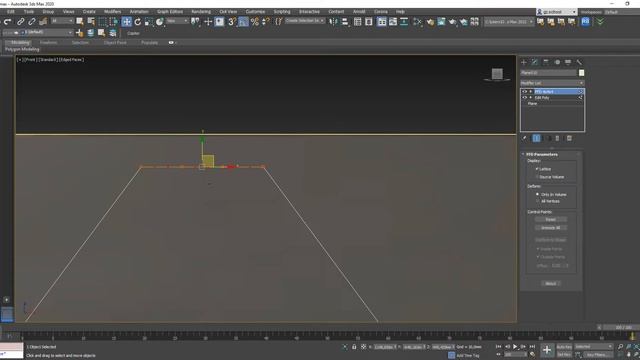
Task: Click the Polygon Modeling panel label
Action: (22, 49)
